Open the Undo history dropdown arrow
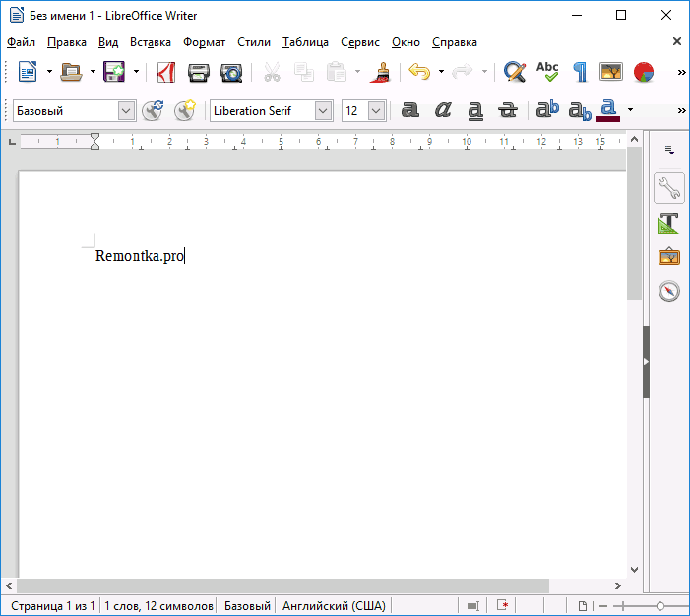 pos(441,72)
